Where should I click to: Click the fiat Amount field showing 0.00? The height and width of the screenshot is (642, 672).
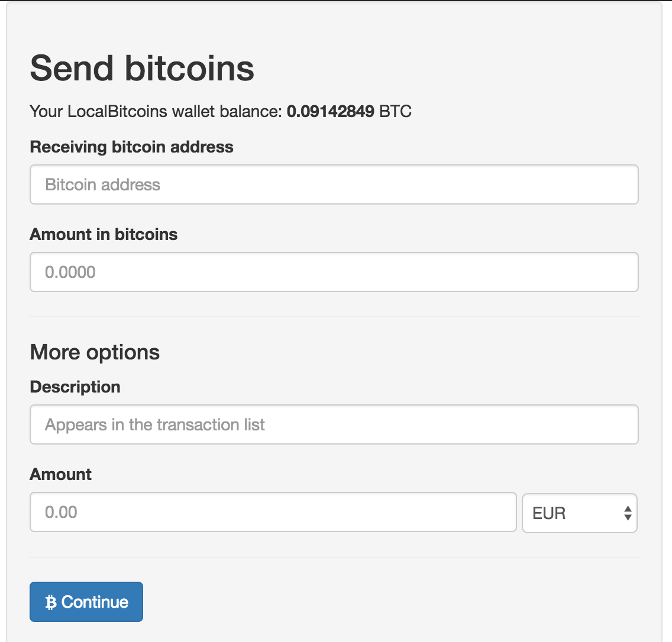click(x=273, y=512)
